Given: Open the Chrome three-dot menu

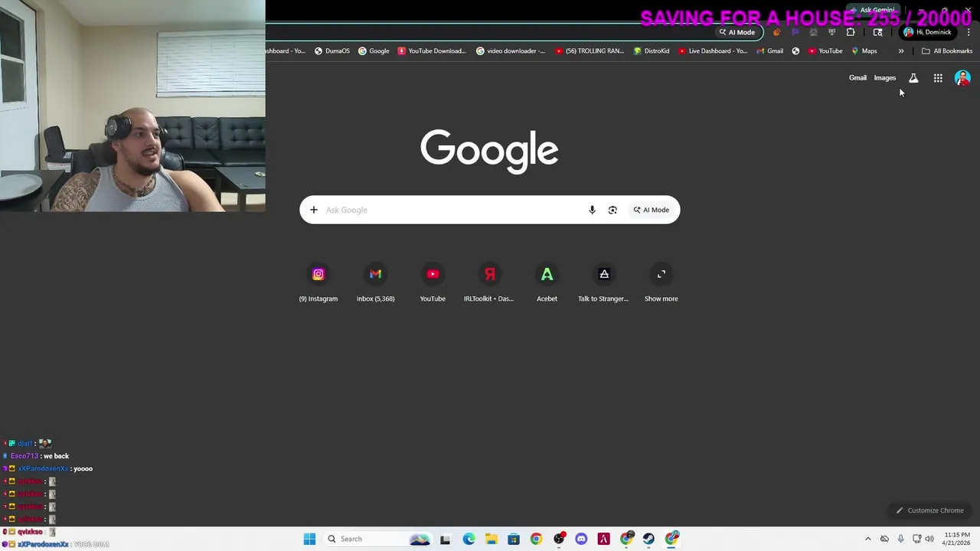Looking at the screenshot, I should pyautogui.click(x=969, y=32).
